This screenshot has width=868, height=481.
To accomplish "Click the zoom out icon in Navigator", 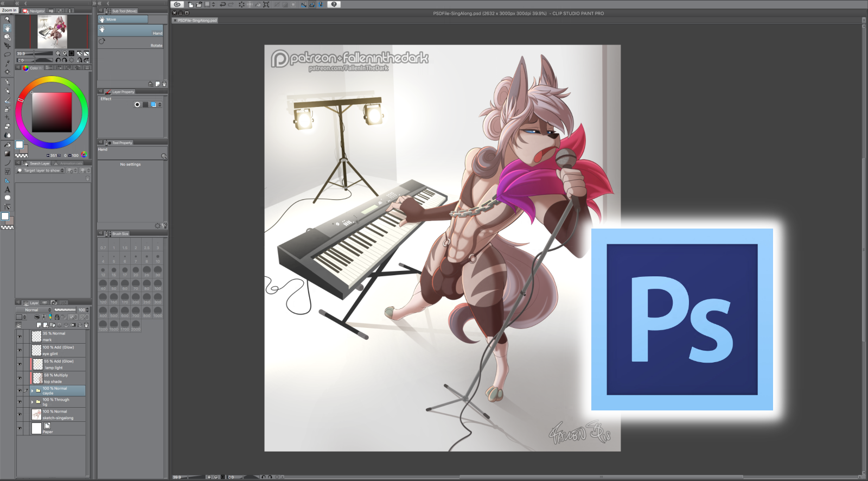I will point(58,53).
